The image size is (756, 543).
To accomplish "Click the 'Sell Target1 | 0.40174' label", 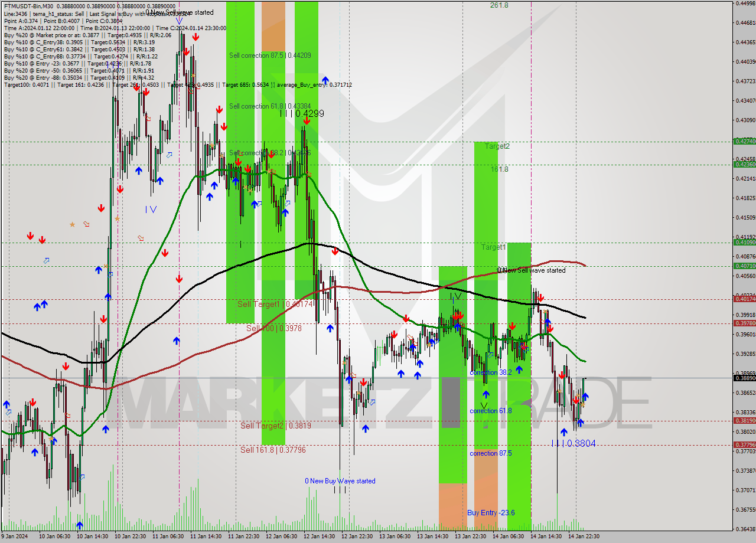I will click(x=274, y=304).
